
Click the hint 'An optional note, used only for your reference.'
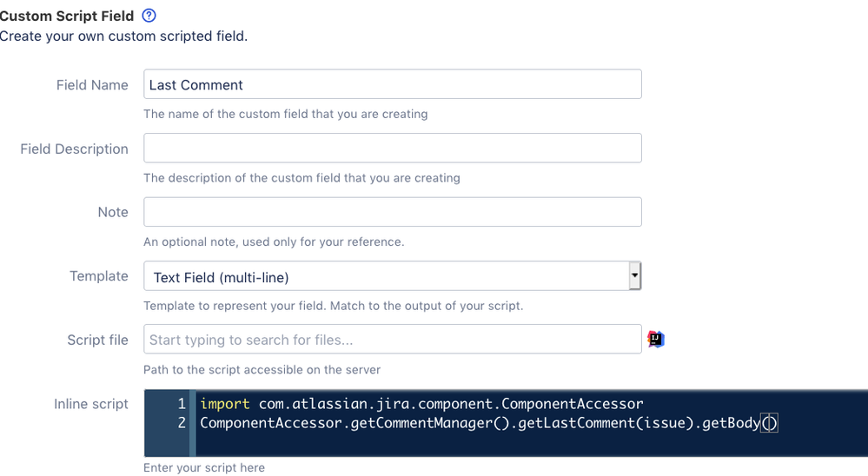coord(274,241)
